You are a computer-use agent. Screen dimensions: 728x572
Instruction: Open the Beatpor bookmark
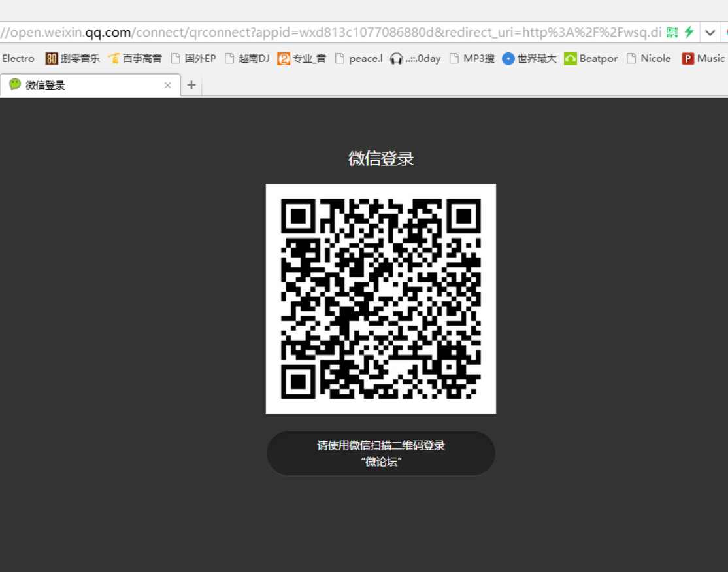[x=591, y=58]
